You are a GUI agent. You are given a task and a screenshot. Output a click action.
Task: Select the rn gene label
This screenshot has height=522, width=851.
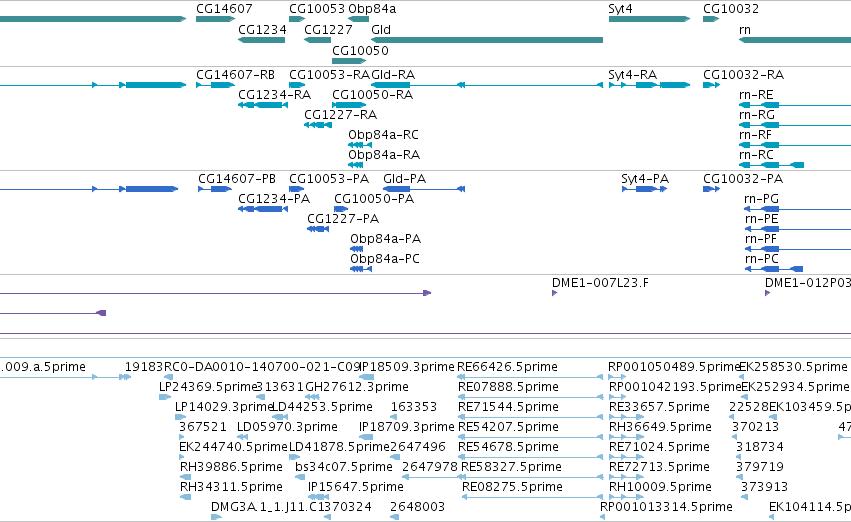(x=745, y=29)
